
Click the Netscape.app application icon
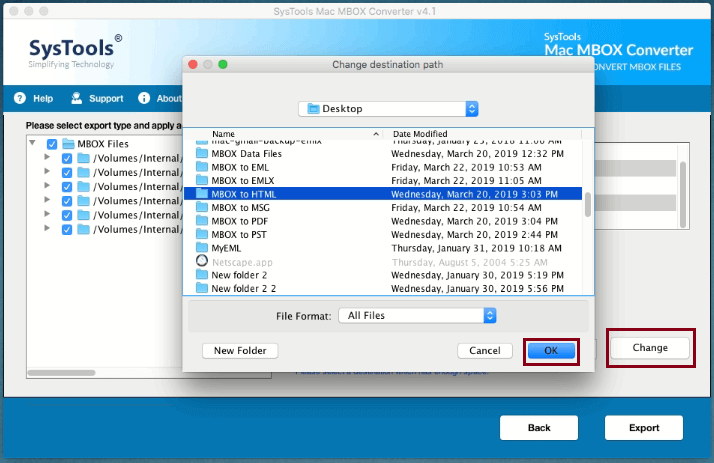point(202,261)
